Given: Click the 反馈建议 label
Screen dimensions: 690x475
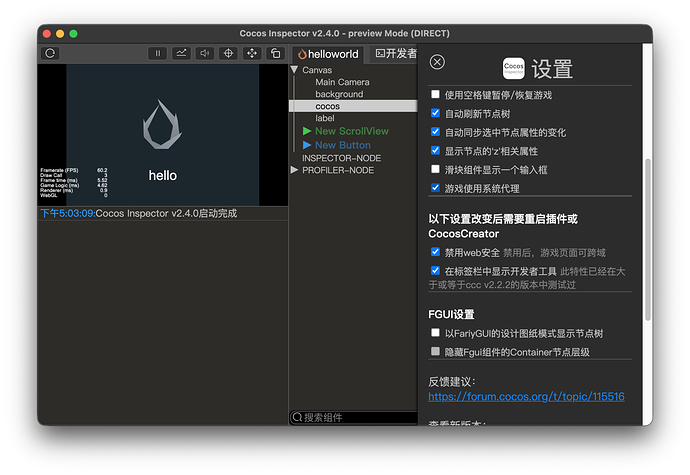Looking at the screenshot, I should click(x=451, y=381).
